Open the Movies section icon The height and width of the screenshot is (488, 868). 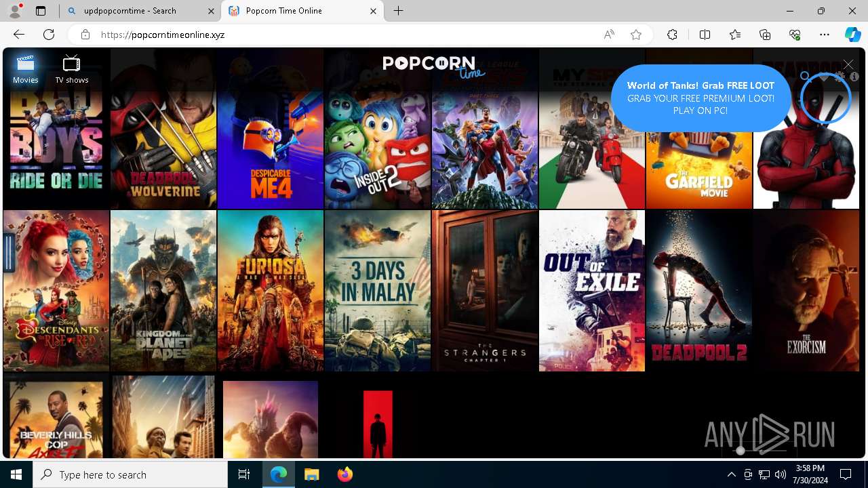point(26,64)
